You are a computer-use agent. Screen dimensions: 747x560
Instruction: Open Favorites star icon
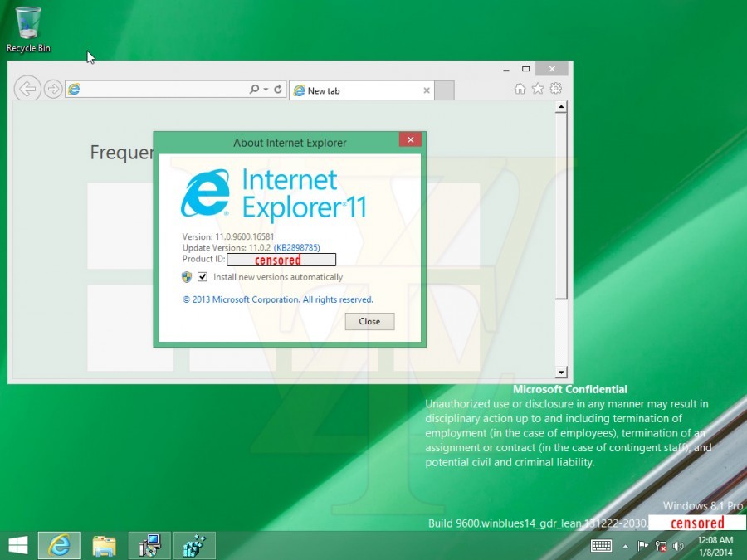538,89
